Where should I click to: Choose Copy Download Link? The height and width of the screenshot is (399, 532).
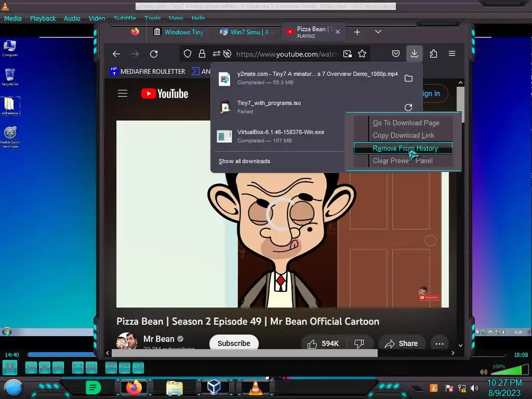[x=403, y=136]
